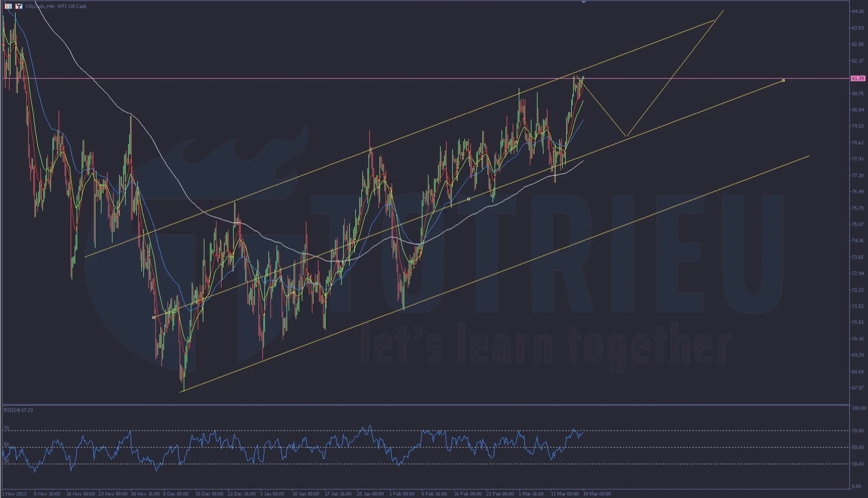
Task: Click the 18 Mar 08:00 time axis label
Action: pyautogui.click(x=597, y=494)
